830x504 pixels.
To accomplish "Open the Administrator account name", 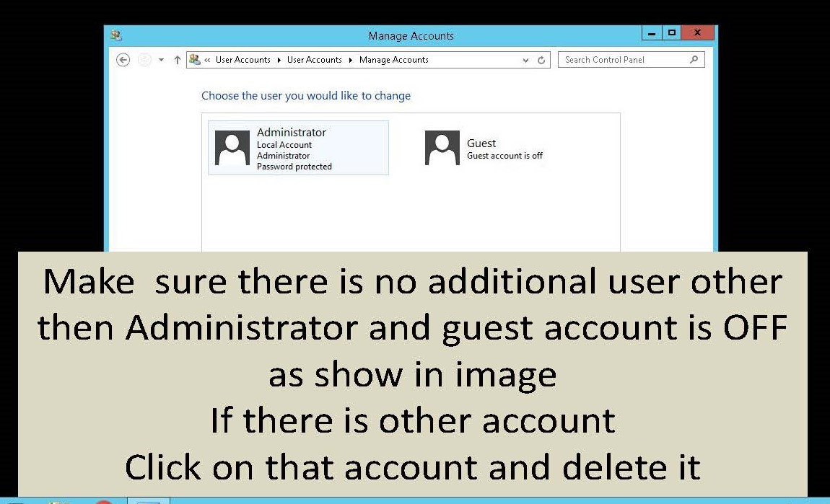I will coord(292,133).
